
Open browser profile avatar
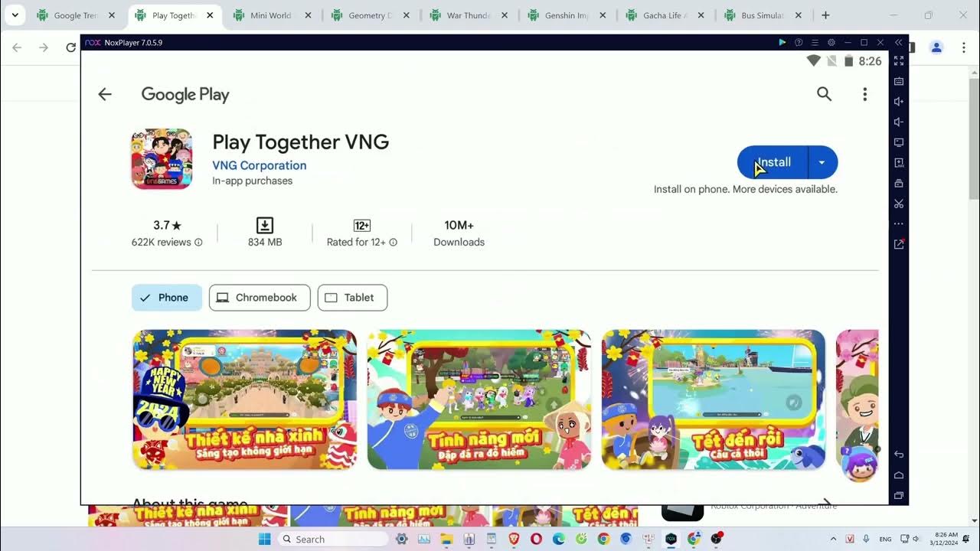coord(936,47)
